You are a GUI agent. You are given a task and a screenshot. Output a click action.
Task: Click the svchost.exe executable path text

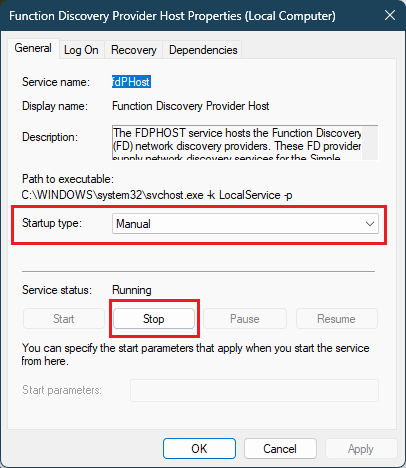pyautogui.click(x=157, y=195)
